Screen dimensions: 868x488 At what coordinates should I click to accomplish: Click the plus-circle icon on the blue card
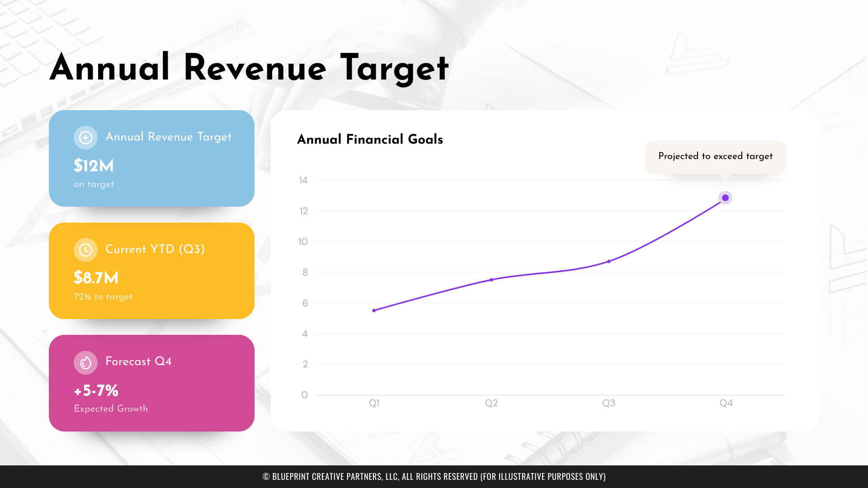[x=85, y=137]
